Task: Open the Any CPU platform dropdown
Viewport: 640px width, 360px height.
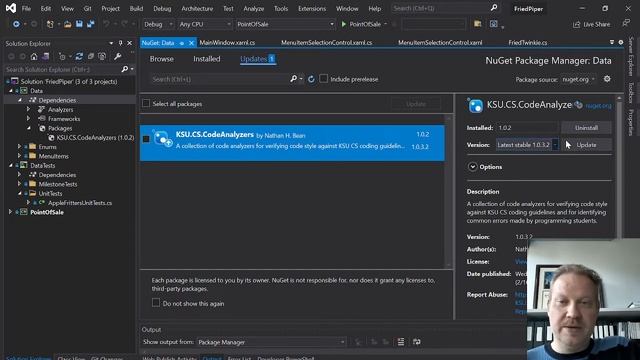Action: point(205,24)
